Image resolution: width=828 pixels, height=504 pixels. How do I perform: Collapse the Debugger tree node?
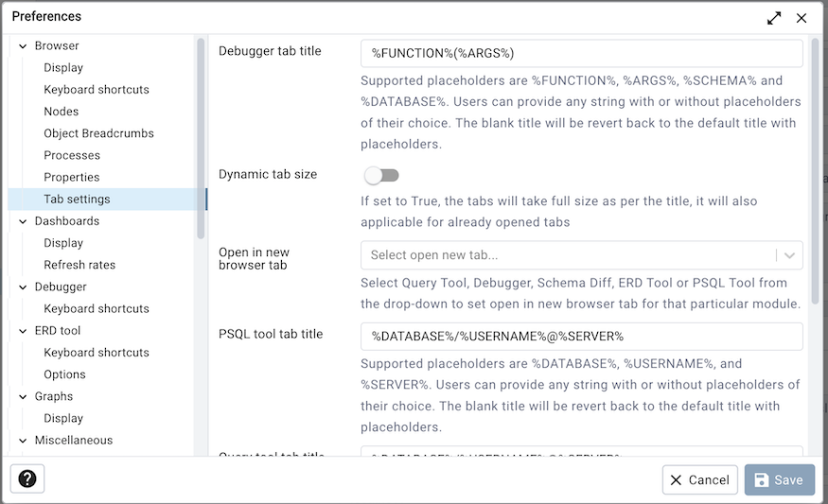(23, 287)
